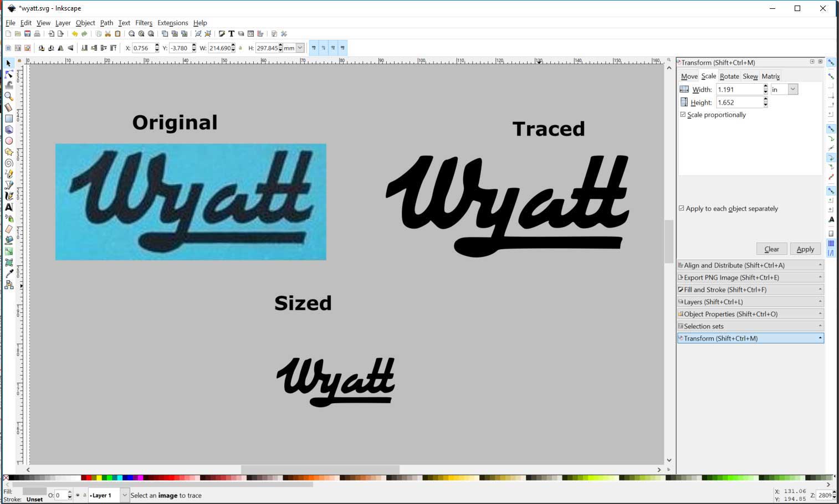Screen dimensions: 839x504
Task: Expand Export PNG Image panel
Action: click(750, 277)
